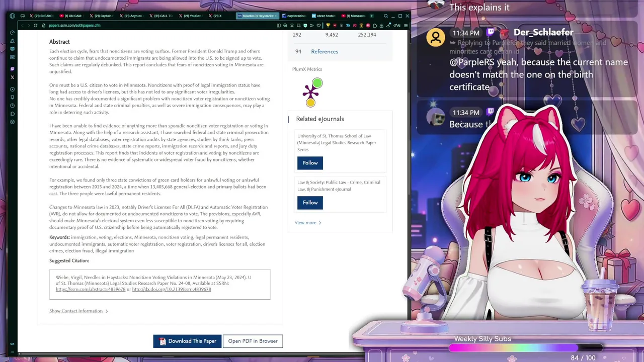The image size is (644, 362).
Task: Click the search tabs magnifier icon
Action: click(x=386, y=16)
